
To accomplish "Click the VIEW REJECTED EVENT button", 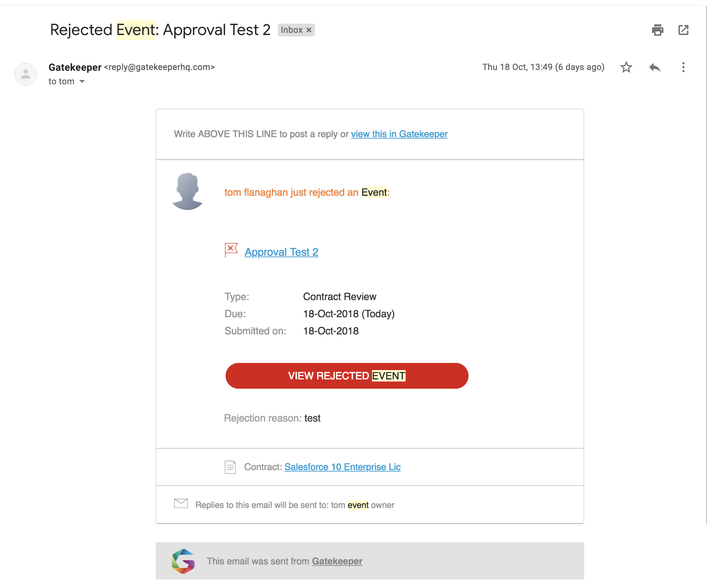I will click(347, 376).
